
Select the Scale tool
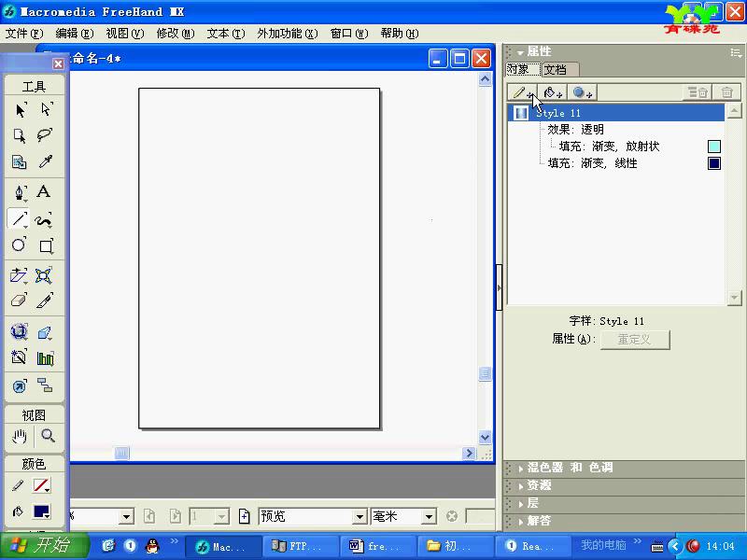[x=44, y=275]
